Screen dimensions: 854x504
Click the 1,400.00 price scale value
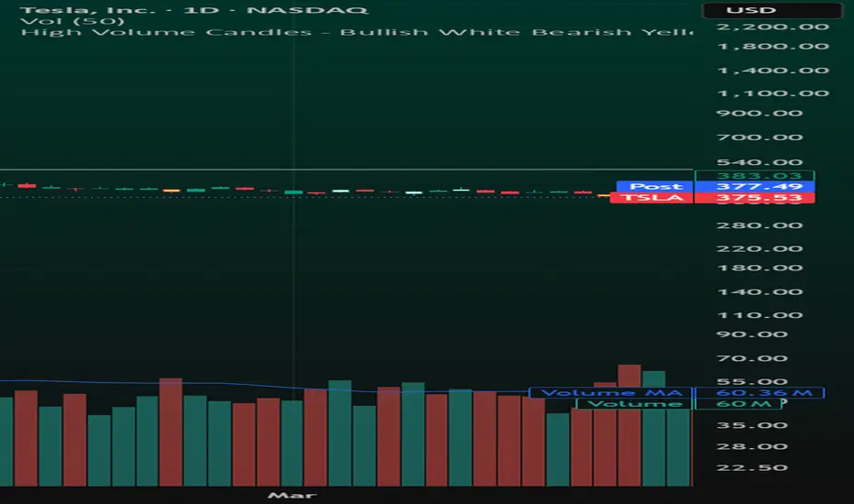[772, 71]
